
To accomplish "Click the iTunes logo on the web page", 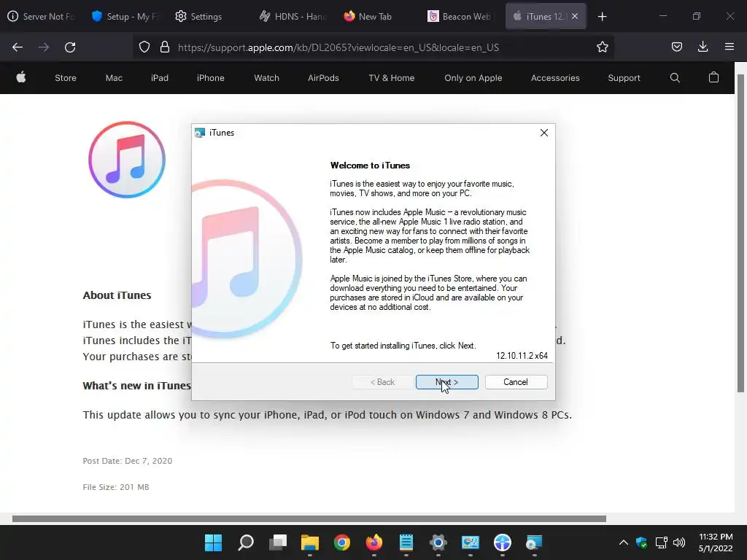I will 127,160.
